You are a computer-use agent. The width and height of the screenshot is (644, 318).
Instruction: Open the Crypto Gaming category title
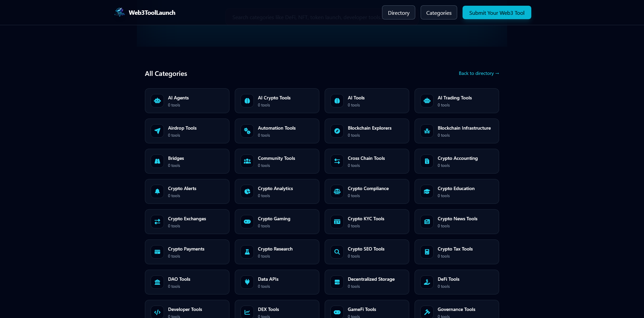[x=274, y=219]
